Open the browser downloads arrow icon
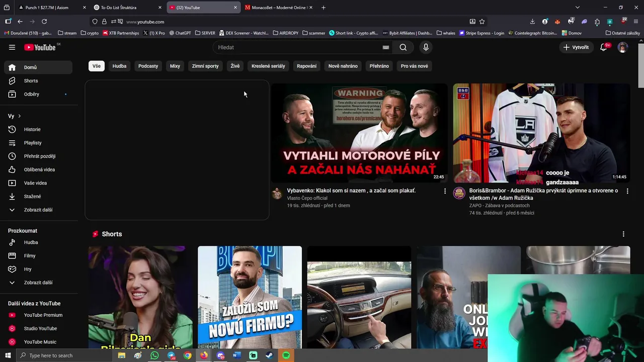The height and width of the screenshot is (362, 644). (x=532, y=22)
